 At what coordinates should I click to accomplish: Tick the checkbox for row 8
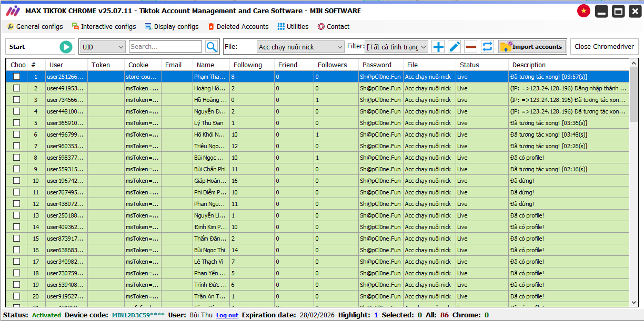click(17, 158)
